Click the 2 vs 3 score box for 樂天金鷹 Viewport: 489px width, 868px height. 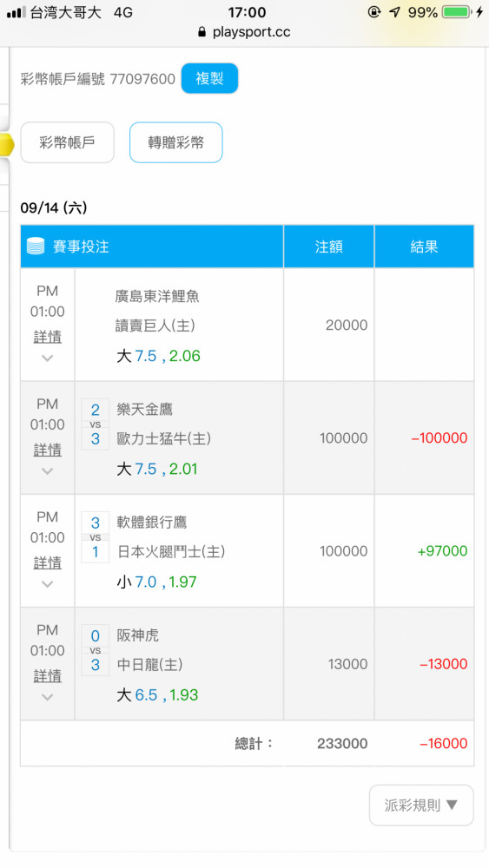pyautogui.click(x=96, y=424)
